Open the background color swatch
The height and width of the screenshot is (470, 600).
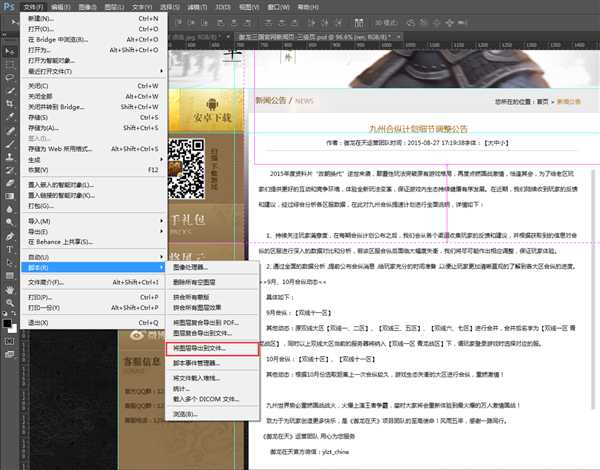(13, 329)
